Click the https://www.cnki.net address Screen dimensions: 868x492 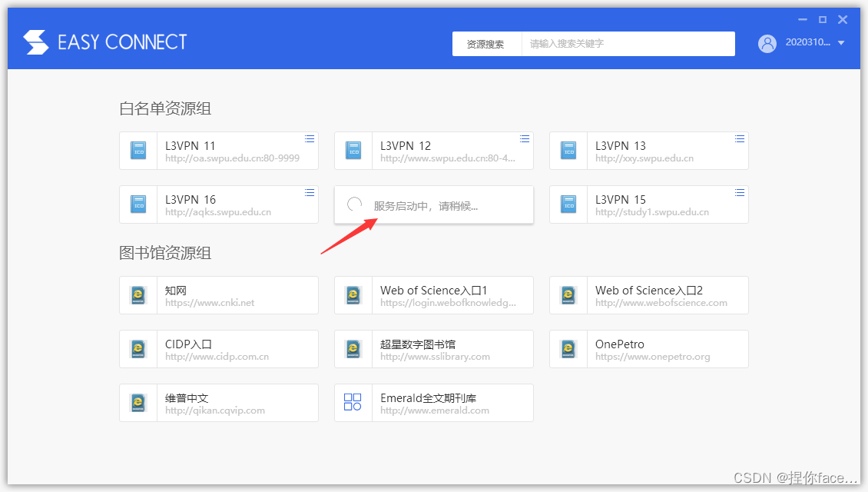click(x=210, y=303)
